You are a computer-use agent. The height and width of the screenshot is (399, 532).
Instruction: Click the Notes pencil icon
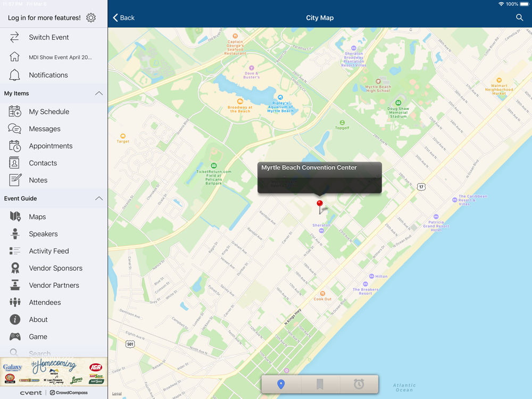point(15,180)
